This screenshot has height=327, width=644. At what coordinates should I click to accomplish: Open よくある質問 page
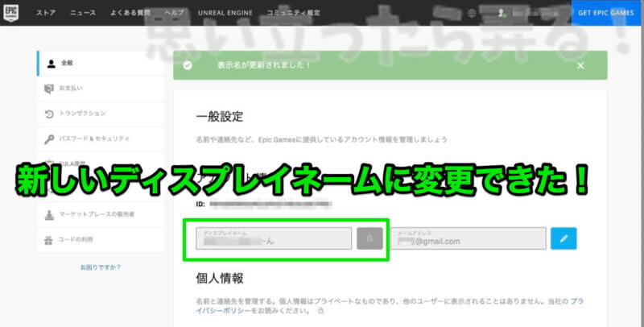[x=130, y=13]
